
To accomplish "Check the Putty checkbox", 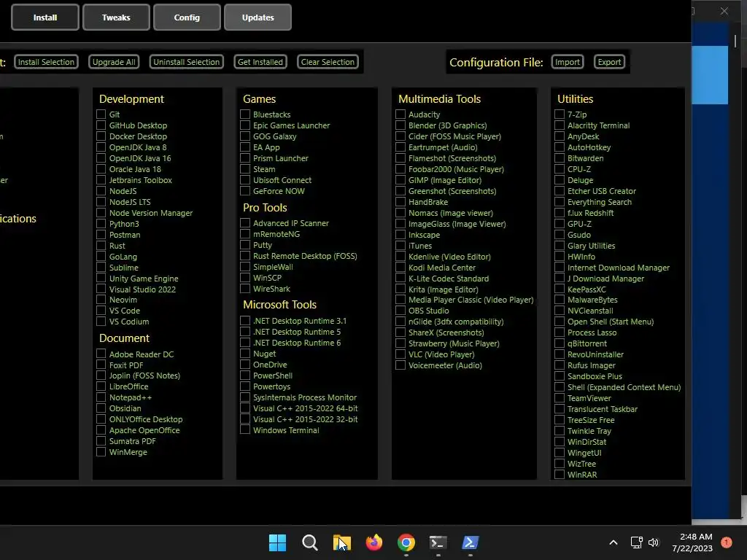I will pyautogui.click(x=245, y=245).
